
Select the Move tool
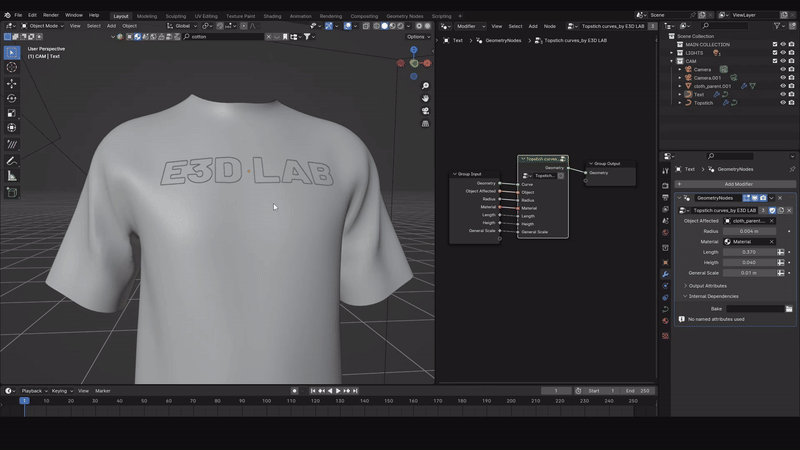[12, 83]
